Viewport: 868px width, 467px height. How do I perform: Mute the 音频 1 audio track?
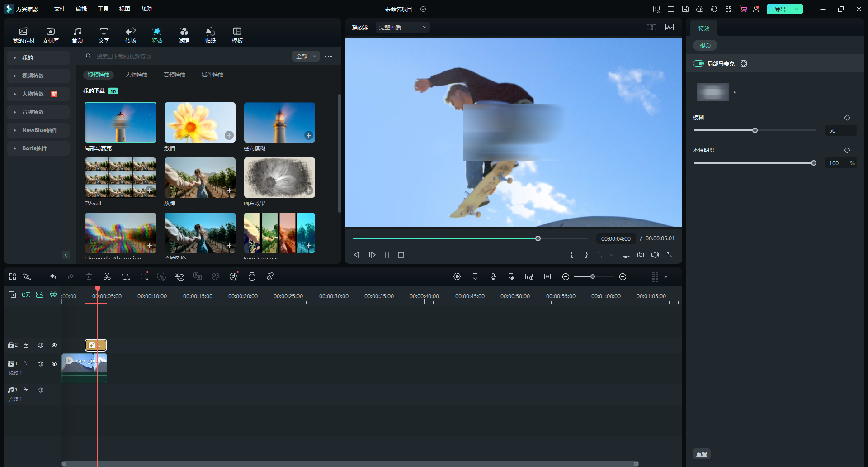click(41, 390)
